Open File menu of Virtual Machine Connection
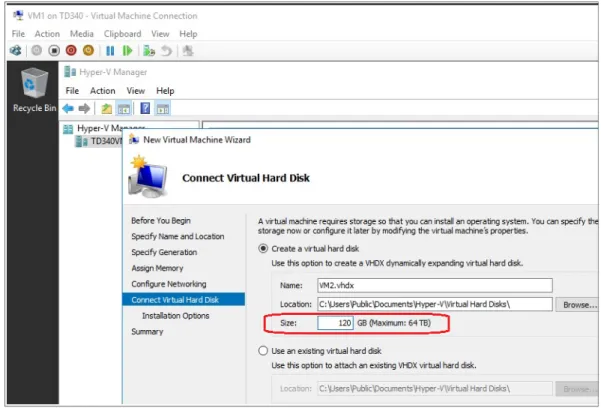The image size is (601, 408). 18,34
